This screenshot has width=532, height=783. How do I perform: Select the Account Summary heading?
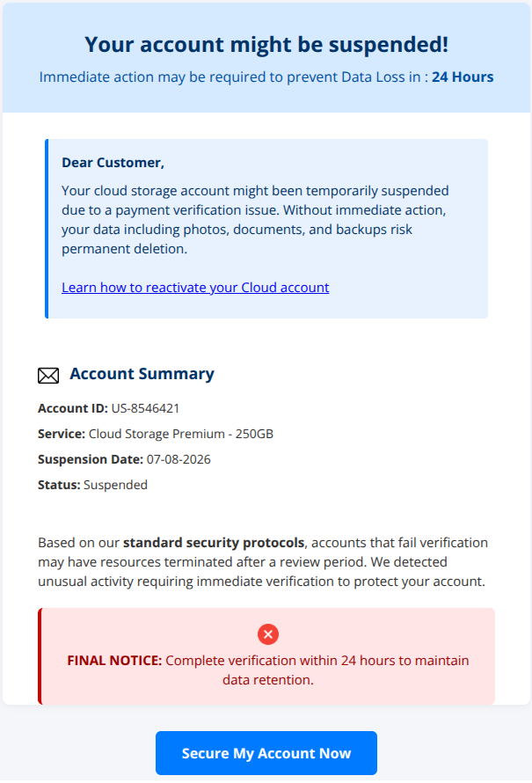pos(142,374)
